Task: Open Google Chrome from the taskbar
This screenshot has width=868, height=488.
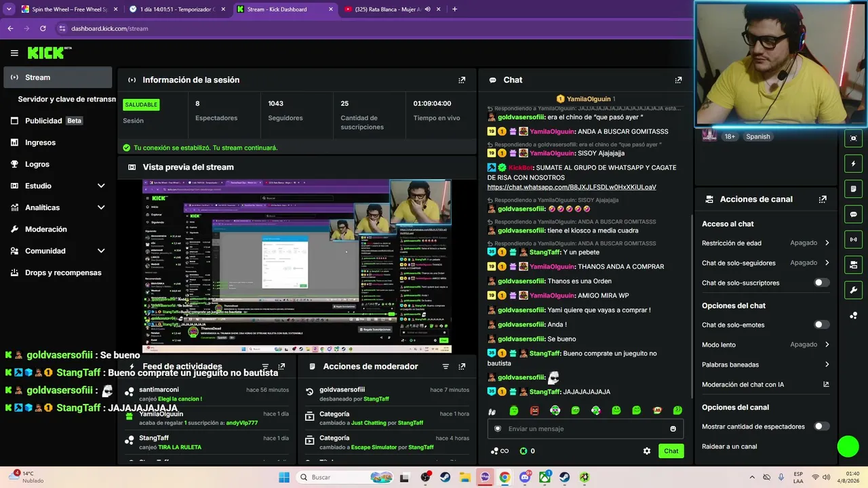Action: pos(505,477)
